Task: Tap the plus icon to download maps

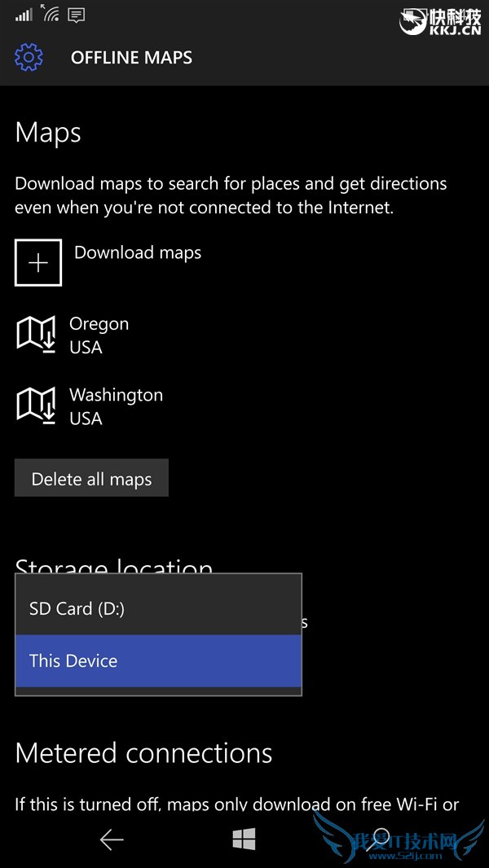Action: pyautogui.click(x=38, y=262)
